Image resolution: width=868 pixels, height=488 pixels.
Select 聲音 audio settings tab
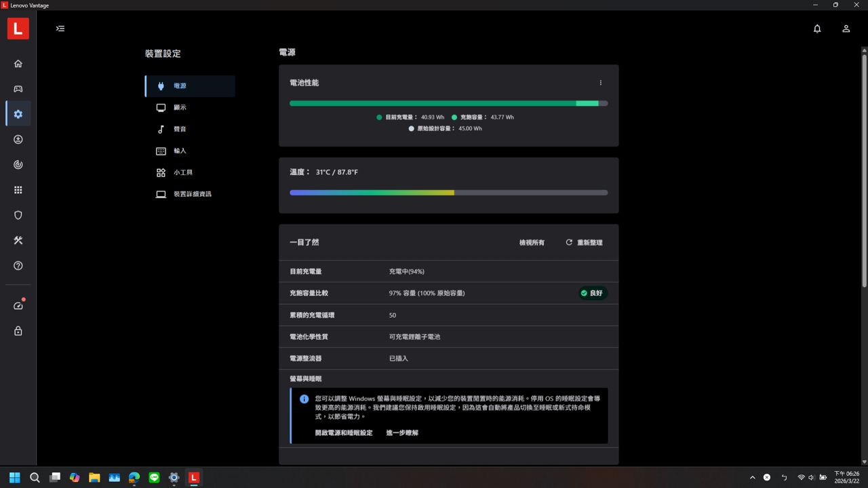180,130
